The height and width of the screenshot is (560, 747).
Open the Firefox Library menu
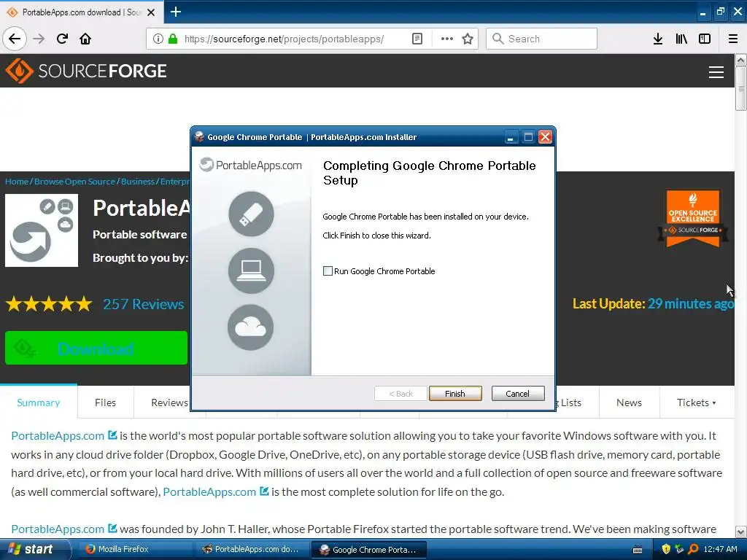point(681,39)
